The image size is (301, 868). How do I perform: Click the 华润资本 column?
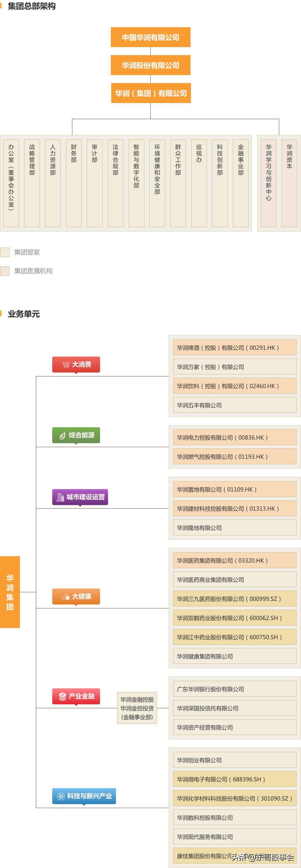click(x=289, y=183)
